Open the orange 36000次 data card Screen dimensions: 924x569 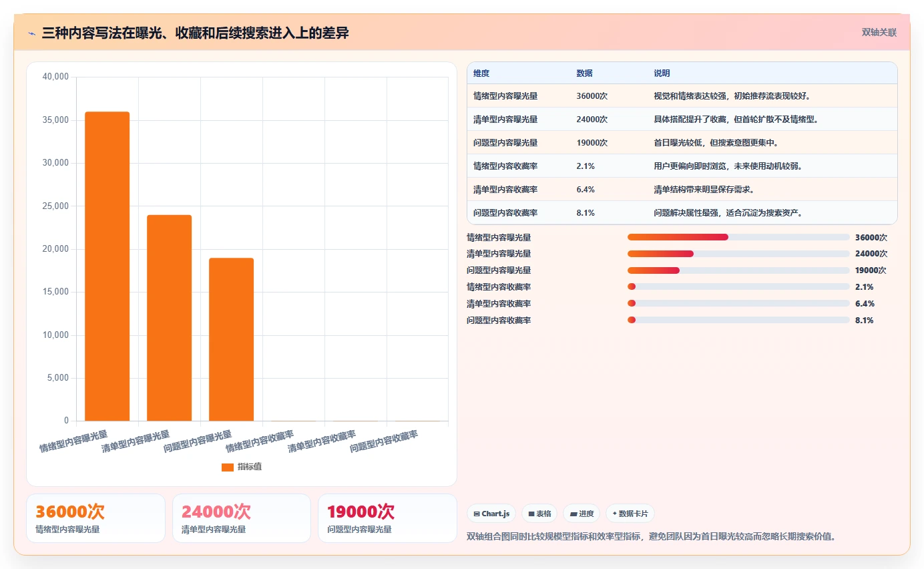[95, 518]
